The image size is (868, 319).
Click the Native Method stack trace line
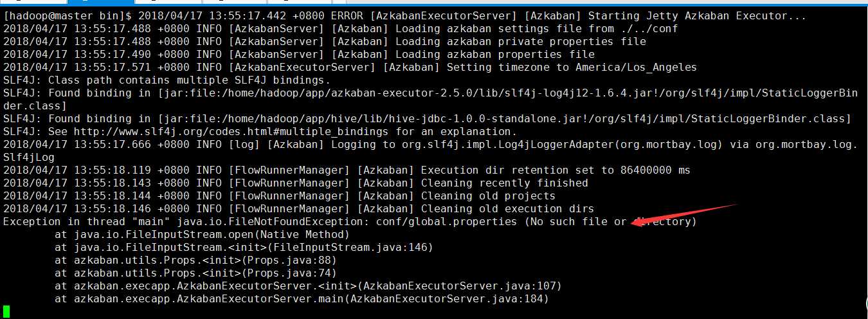[x=202, y=234]
